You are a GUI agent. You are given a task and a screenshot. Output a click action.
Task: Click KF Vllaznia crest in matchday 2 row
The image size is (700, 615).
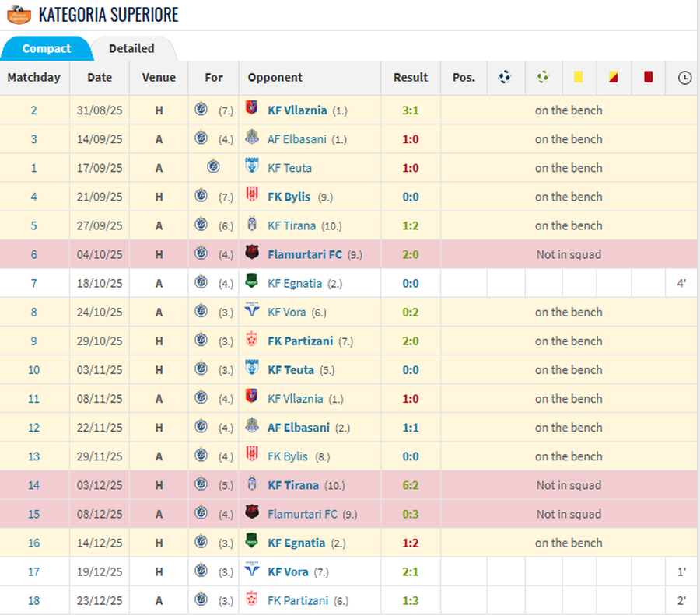(252, 110)
